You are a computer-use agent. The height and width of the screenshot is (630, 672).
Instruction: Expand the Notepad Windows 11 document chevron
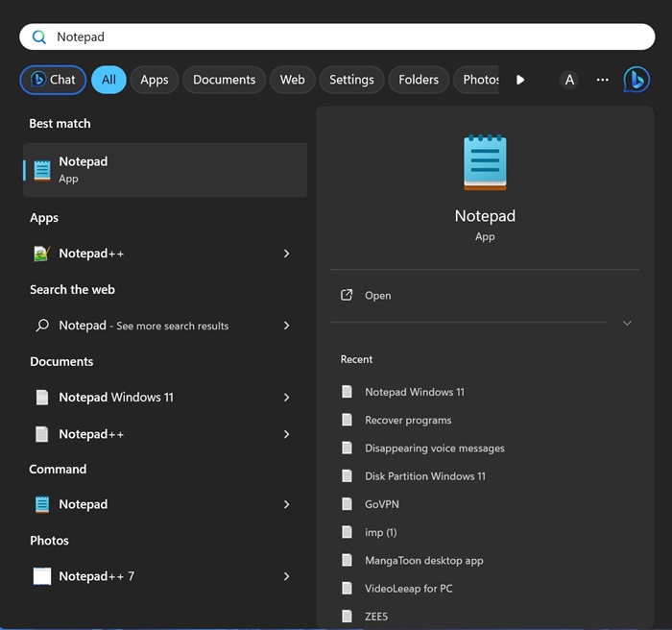click(x=286, y=398)
